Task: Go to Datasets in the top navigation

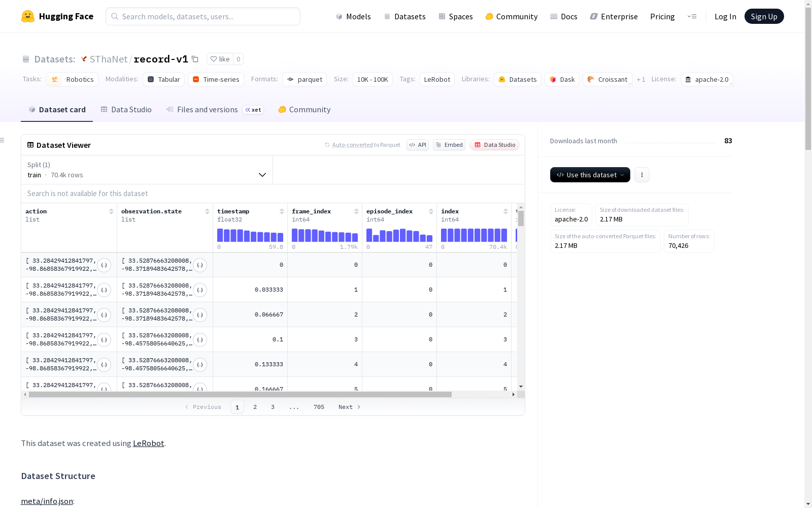Action: 404,16
